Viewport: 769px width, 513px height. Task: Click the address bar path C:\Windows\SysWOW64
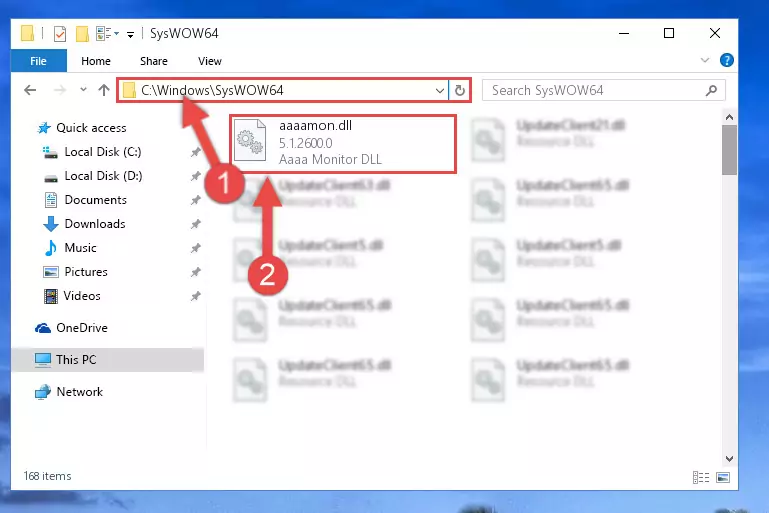pos(212,90)
